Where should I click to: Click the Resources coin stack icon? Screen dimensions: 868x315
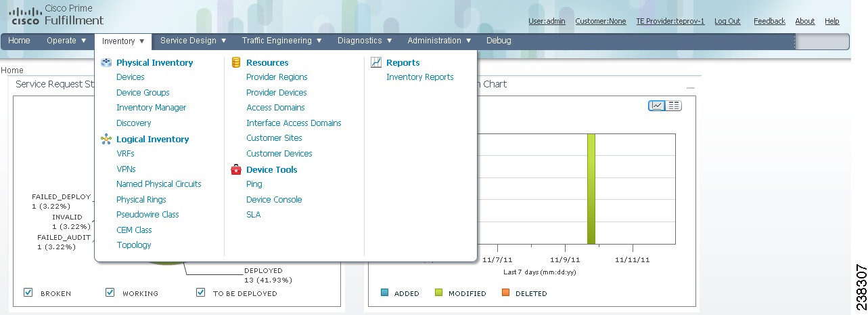pyautogui.click(x=236, y=62)
